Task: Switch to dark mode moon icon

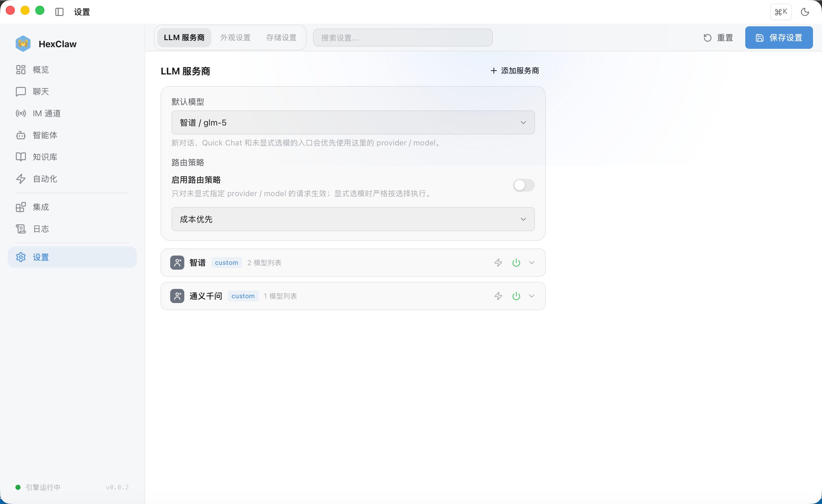Action: click(805, 12)
